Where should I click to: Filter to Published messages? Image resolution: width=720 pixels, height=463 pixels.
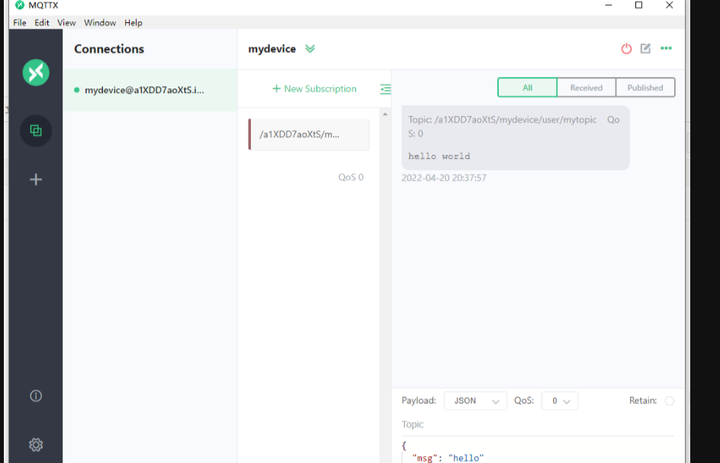(x=645, y=87)
